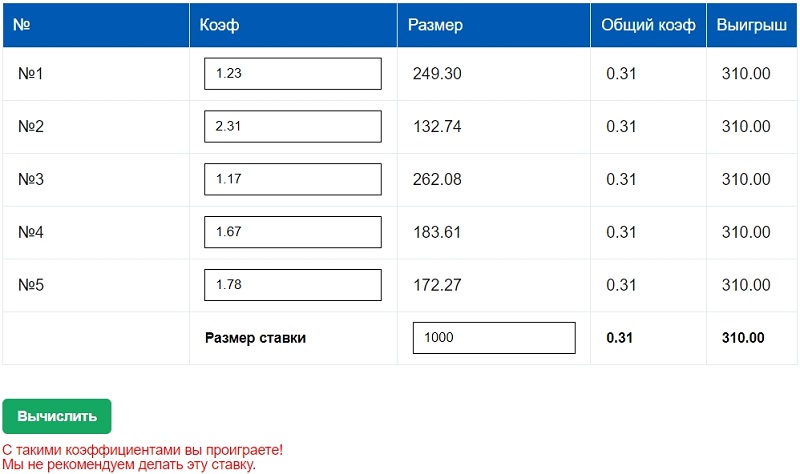This screenshot has width=800, height=474.
Task: Click the Размер column header
Action: pyautogui.click(x=436, y=25)
